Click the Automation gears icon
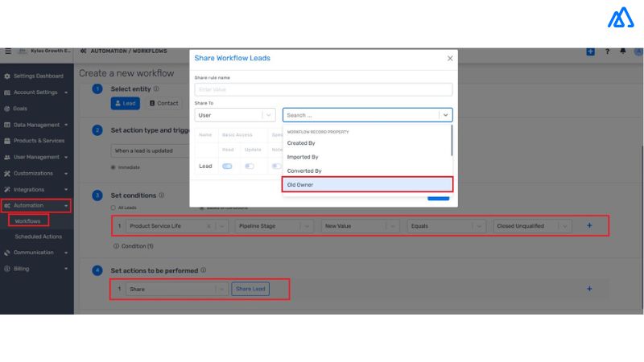Image resolution: width=644 pixels, height=362 pixels. click(7, 206)
